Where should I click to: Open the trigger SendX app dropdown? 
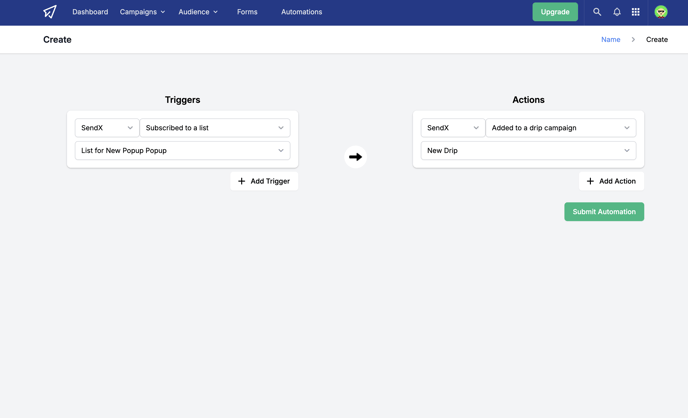[x=107, y=128]
